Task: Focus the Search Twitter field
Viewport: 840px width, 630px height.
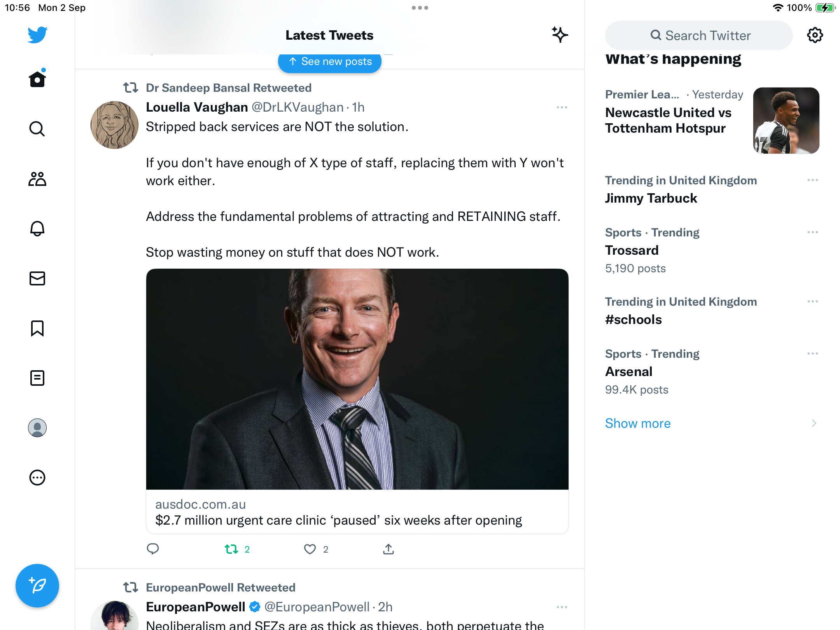Action: [698, 35]
